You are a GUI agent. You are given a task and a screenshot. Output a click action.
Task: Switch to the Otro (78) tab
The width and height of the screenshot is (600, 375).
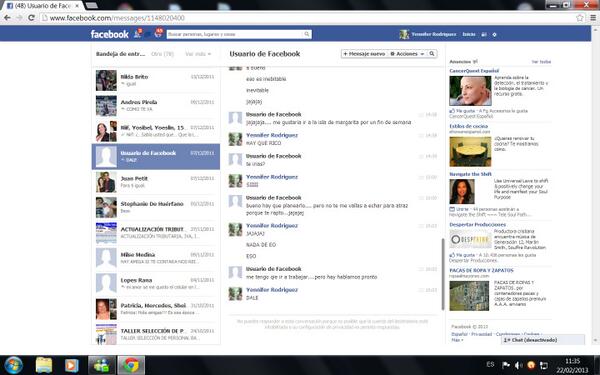[x=162, y=54]
